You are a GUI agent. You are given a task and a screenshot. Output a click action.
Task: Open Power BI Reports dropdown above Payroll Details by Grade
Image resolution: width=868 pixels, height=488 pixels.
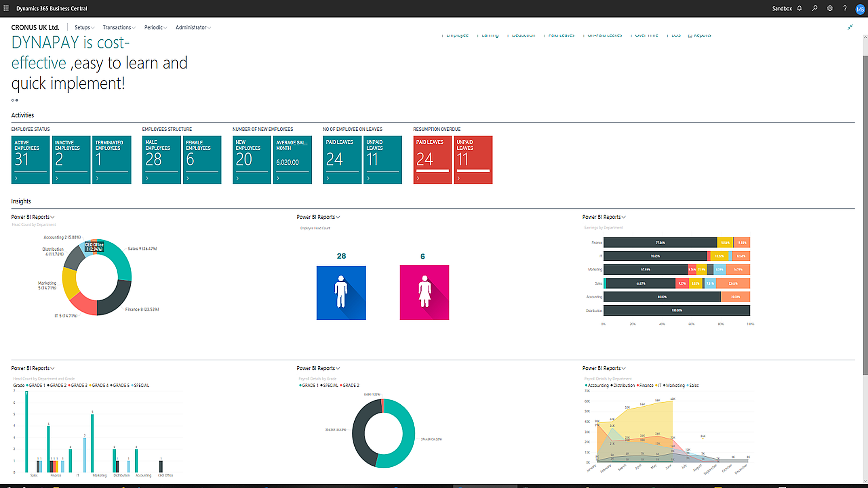click(x=318, y=368)
